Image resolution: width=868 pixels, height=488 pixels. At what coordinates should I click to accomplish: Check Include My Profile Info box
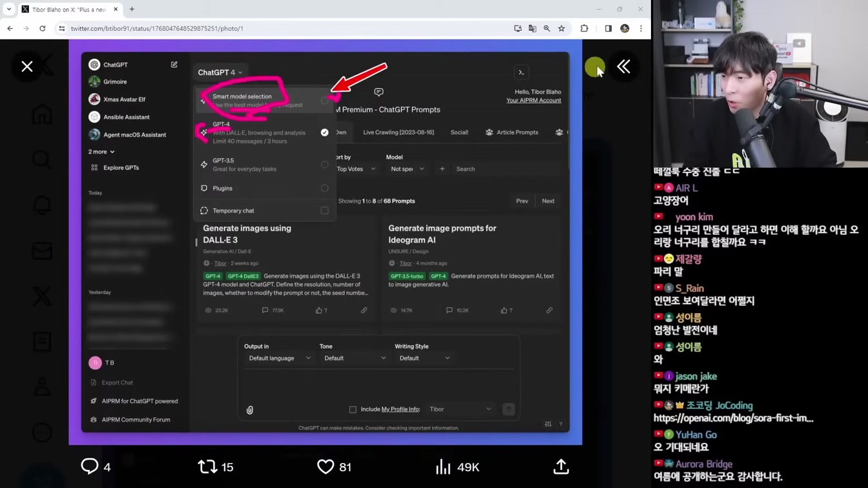point(353,409)
